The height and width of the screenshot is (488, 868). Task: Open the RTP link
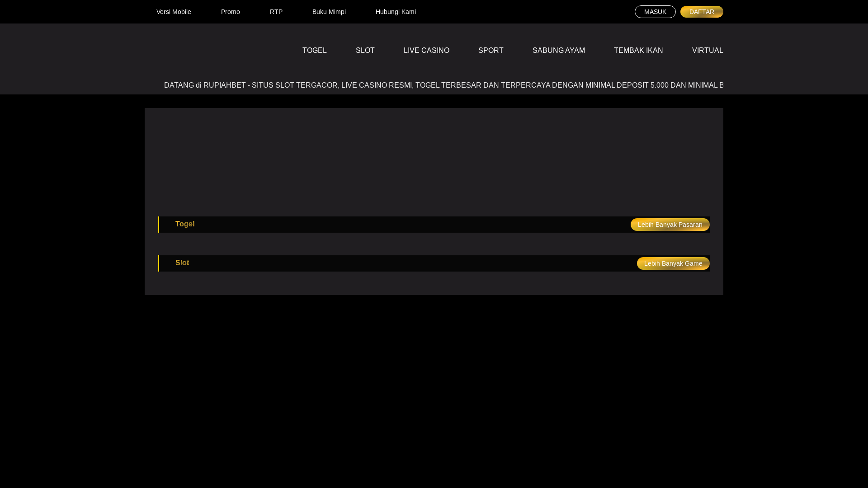pos(276,12)
